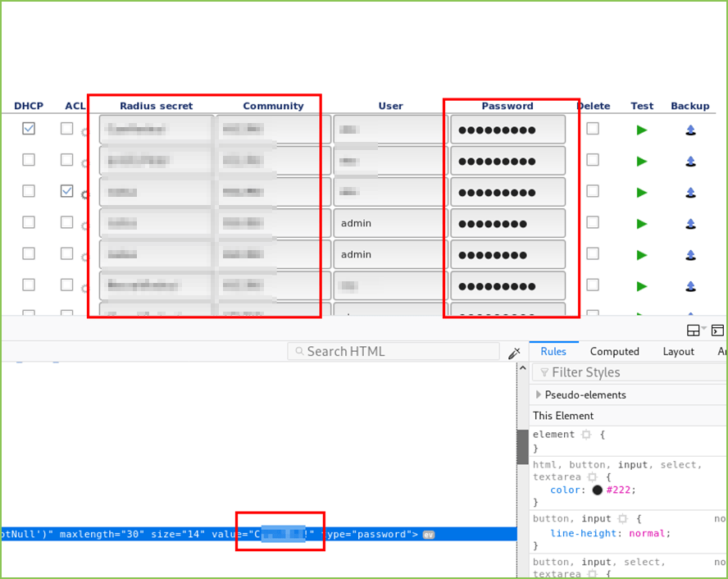Click the Backup icon in the first row
Screen dimensions: 728x579
click(690, 130)
